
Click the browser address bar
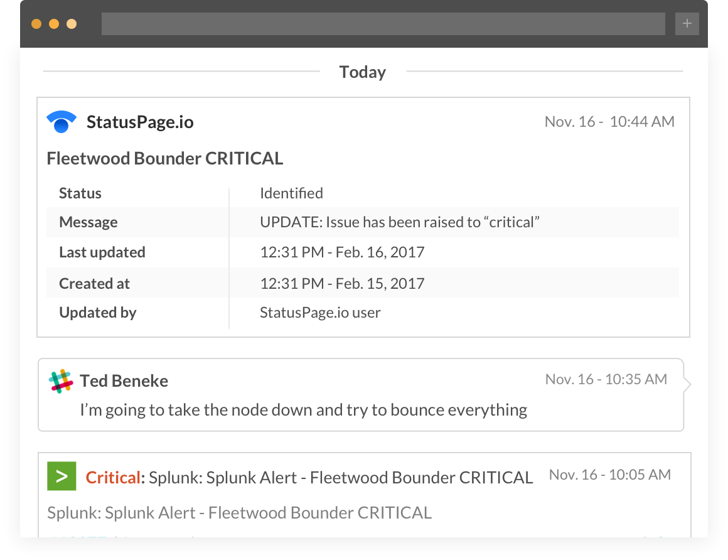[383, 24]
